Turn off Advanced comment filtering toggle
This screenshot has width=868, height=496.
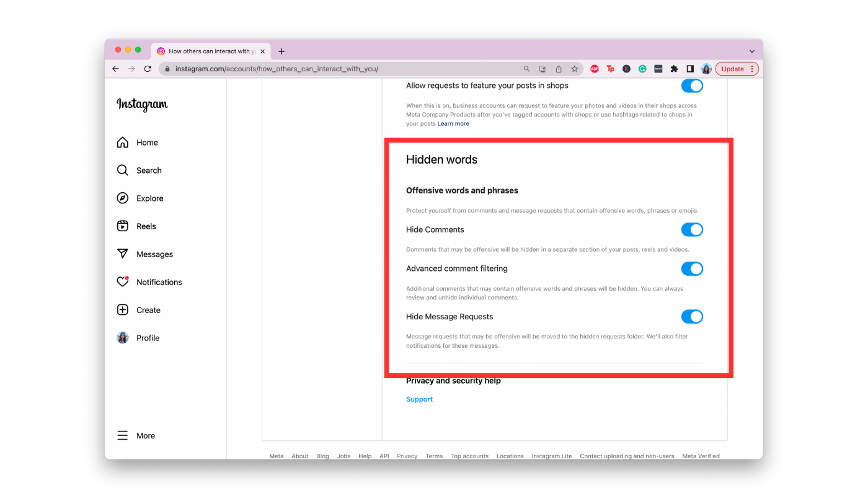[692, 268]
